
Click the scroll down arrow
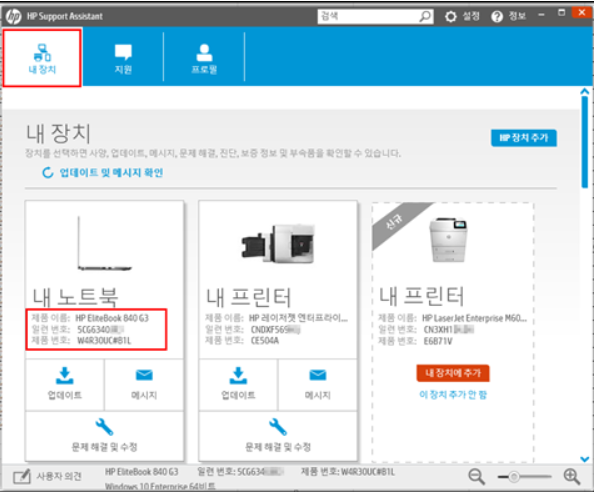[585, 459]
